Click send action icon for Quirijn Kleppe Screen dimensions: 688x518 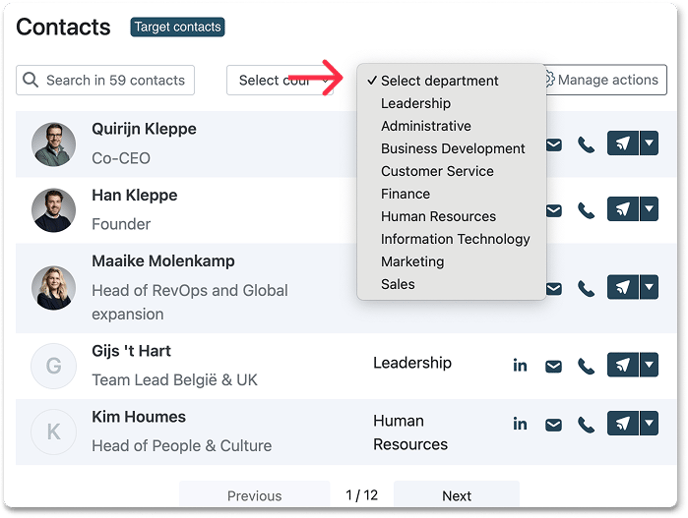point(623,143)
